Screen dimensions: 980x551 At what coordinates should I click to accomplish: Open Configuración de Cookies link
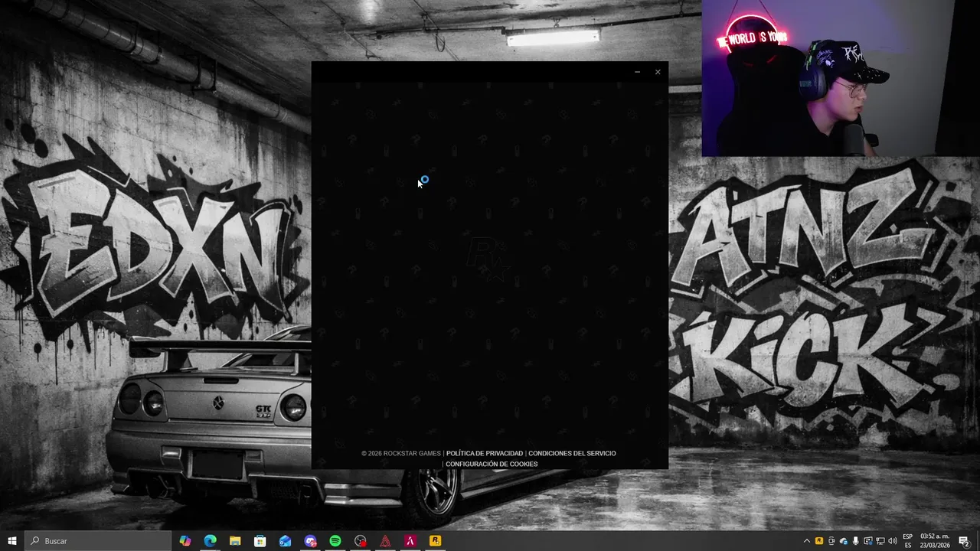tap(492, 464)
